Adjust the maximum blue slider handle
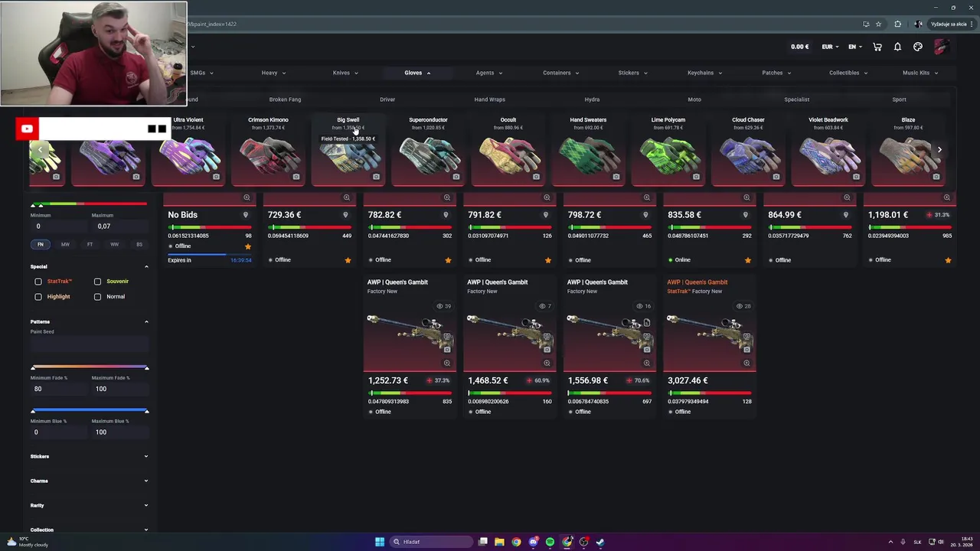This screenshot has width=980, height=551. (x=146, y=412)
